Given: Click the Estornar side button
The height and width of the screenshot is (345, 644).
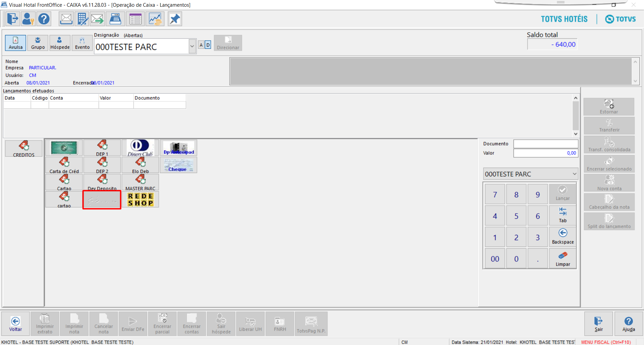Looking at the screenshot, I should point(609,107).
